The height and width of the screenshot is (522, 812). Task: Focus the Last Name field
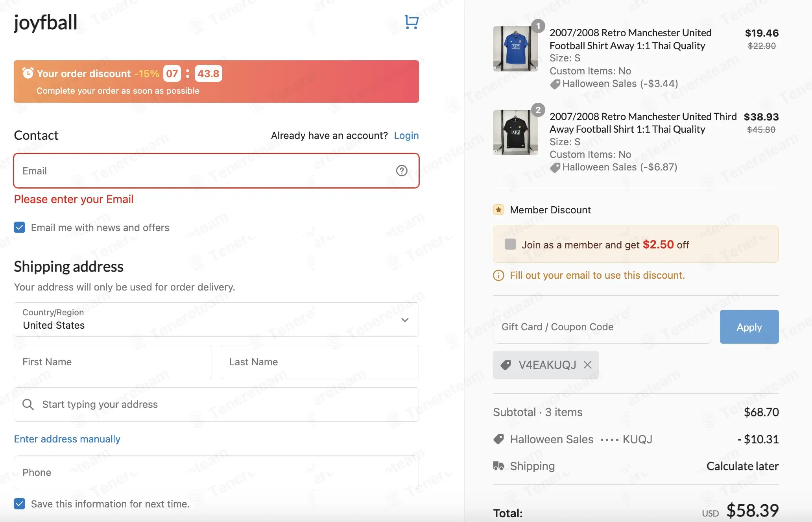pyautogui.click(x=319, y=362)
